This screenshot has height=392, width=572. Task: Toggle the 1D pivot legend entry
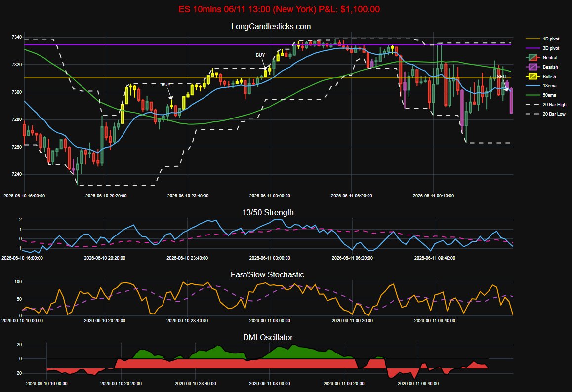542,39
